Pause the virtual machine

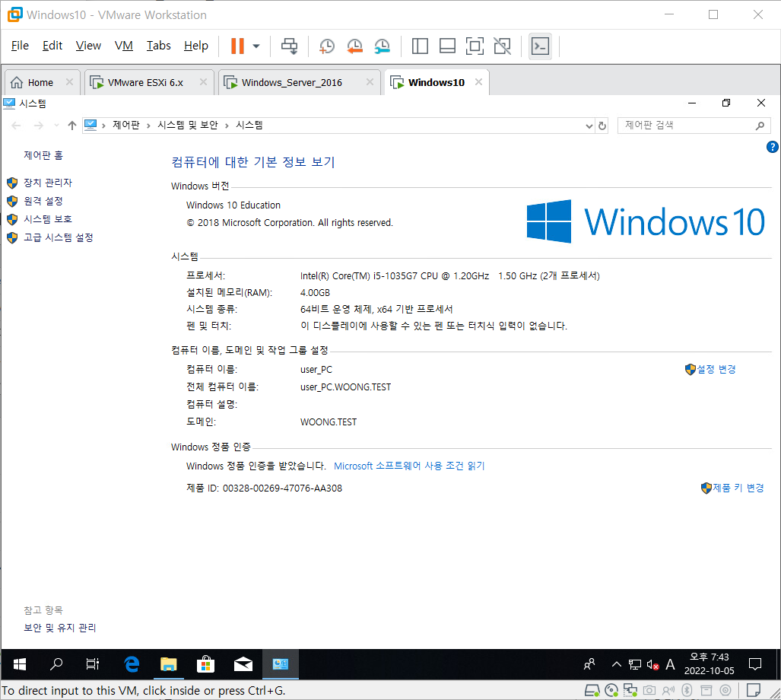pyautogui.click(x=237, y=46)
